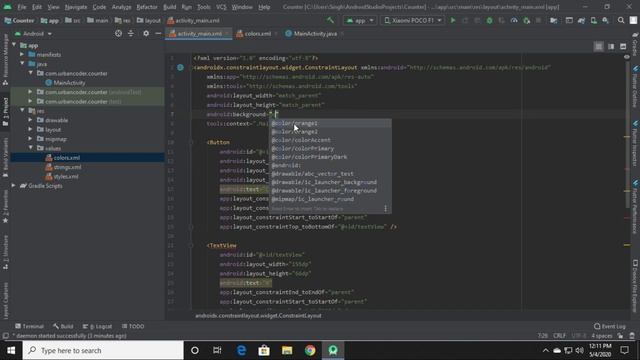Choose @drawable/ic_launcher_background suggestion
640x360 pixels.
pos(331,182)
